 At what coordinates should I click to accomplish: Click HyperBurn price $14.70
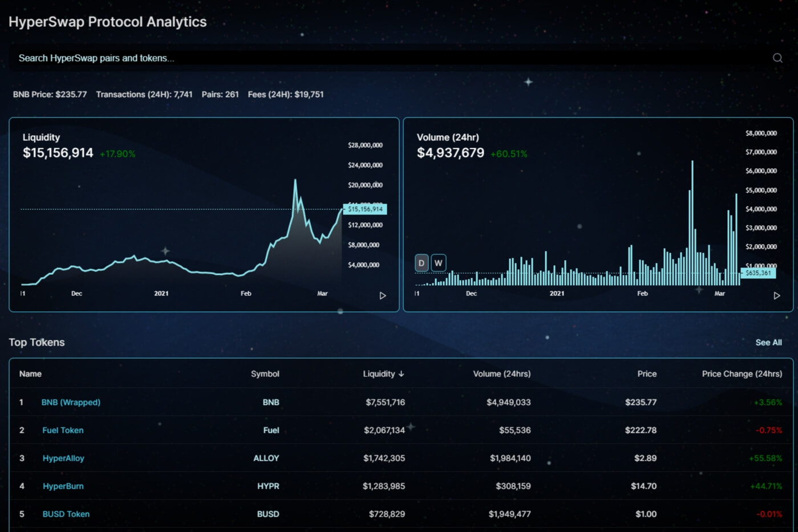tap(643, 486)
